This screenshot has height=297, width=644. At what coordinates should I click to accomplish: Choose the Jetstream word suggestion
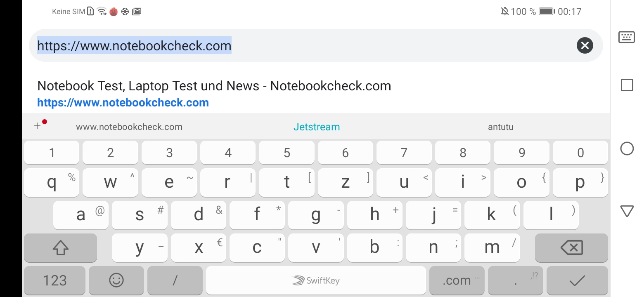316,127
